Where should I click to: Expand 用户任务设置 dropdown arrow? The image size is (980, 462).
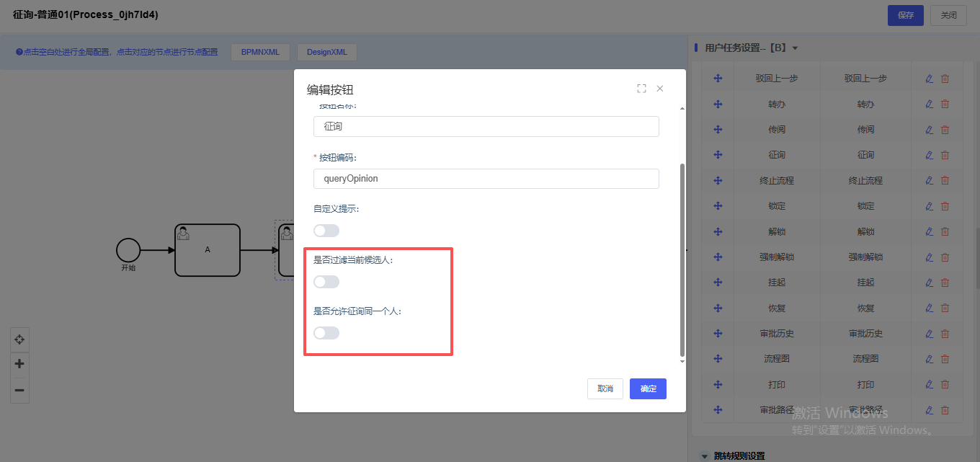pos(795,48)
